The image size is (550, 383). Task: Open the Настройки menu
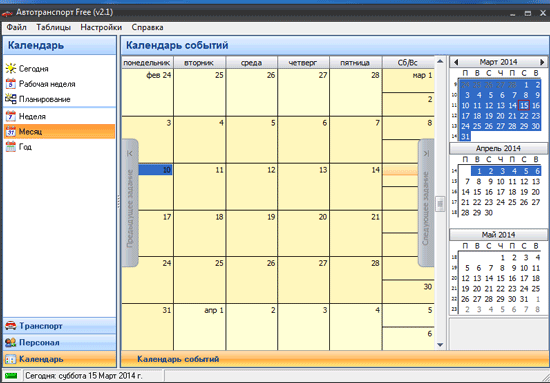coord(101,27)
